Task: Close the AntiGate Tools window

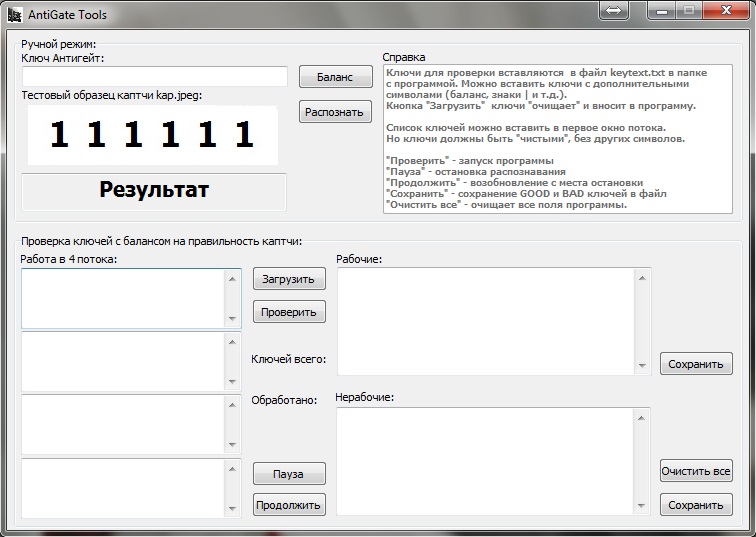Action: [x=726, y=10]
